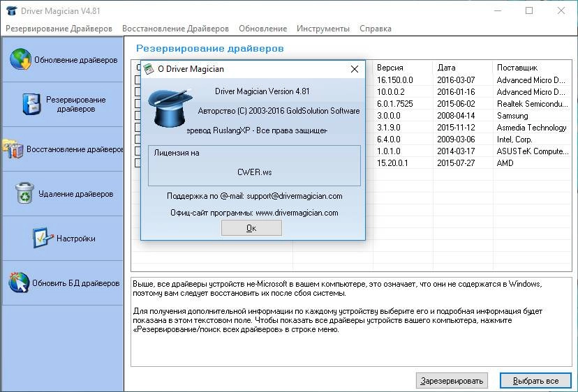Check the box for Samsung 3.0.0.0 row
The image size is (578, 392).
tap(138, 115)
